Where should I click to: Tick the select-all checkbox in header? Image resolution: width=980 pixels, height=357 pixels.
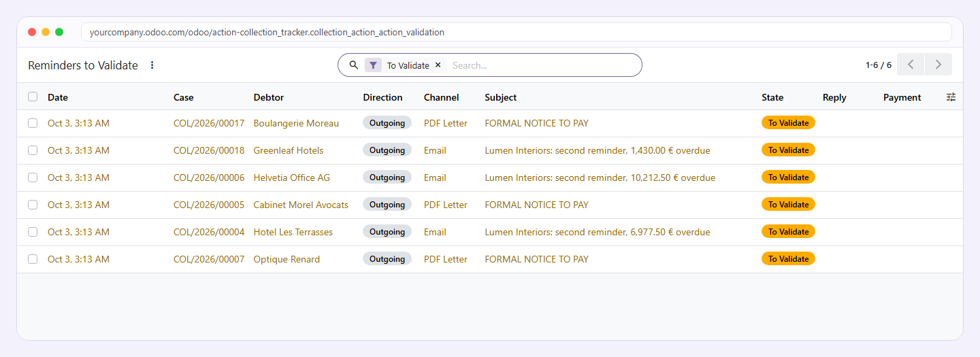tap(33, 97)
